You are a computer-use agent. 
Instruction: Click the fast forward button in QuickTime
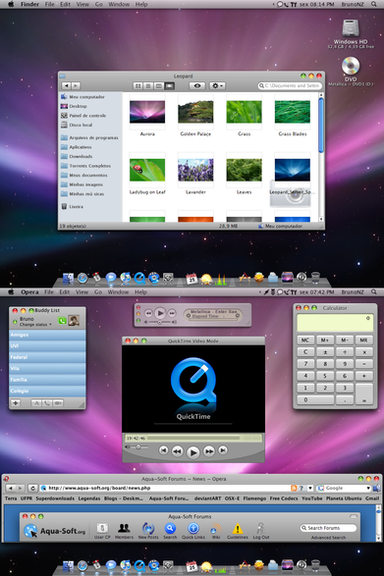point(209,451)
